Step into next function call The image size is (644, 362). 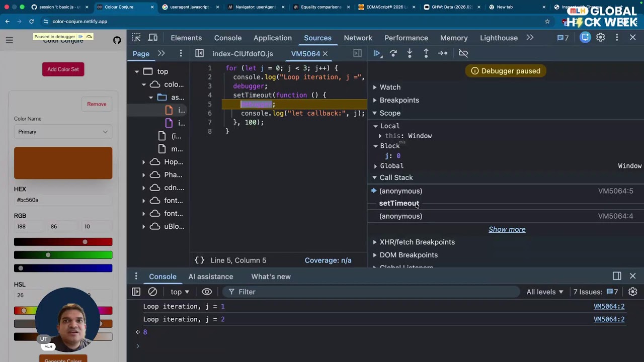[410, 53]
